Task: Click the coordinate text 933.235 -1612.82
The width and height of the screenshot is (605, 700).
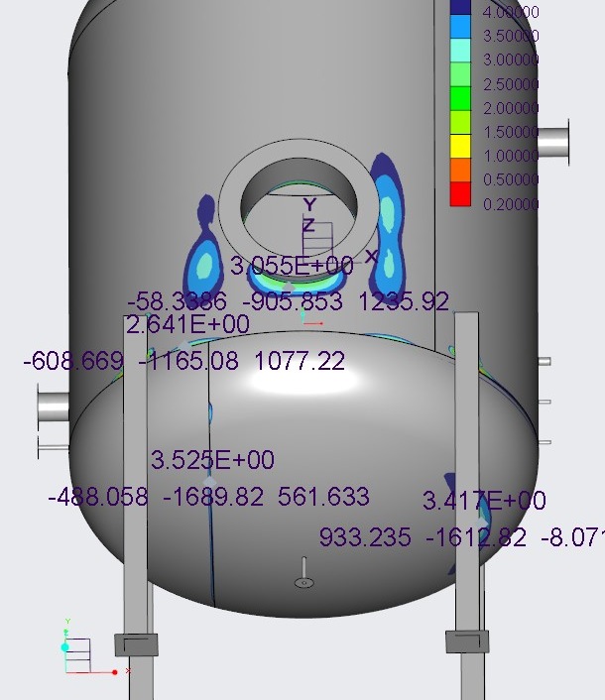Action: point(423,537)
